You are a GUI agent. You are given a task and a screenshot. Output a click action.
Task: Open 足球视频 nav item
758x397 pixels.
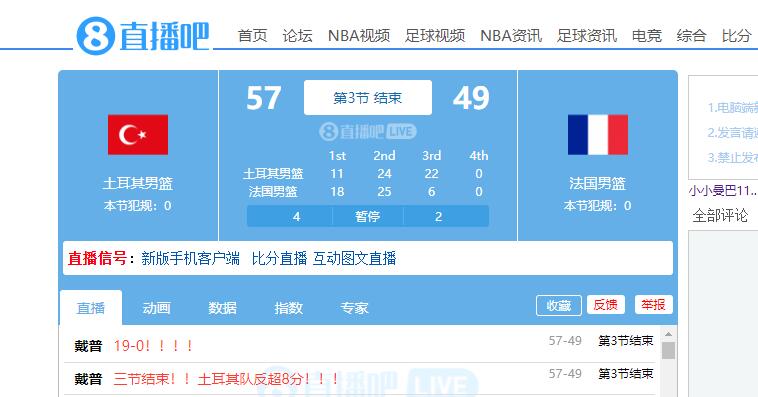pos(435,35)
